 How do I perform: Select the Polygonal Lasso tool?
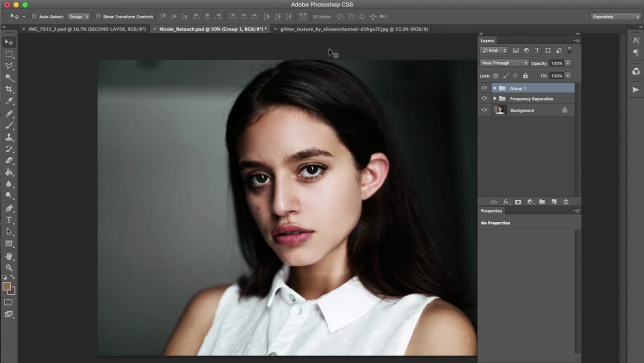point(9,66)
